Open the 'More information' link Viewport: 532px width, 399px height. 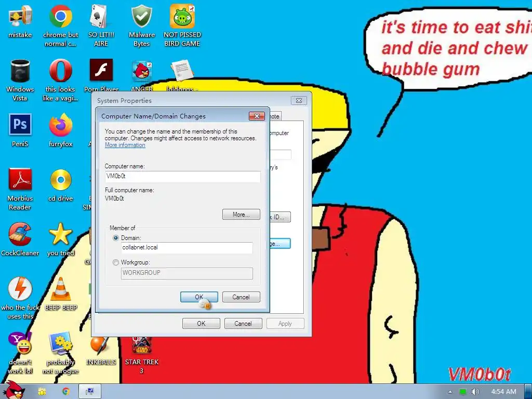point(125,145)
